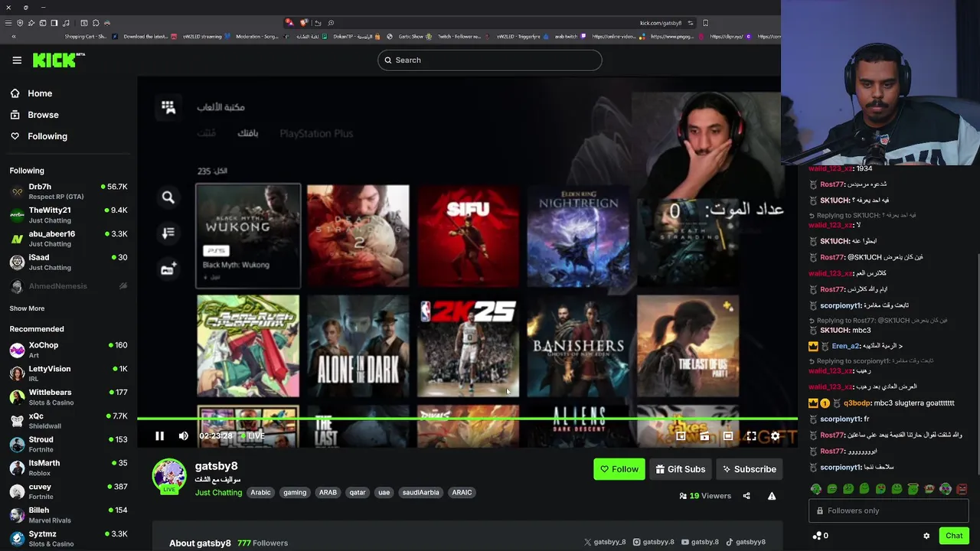Open abu_abeer16 channel in sidebar
Screen dimensions: 980x551
point(68,239)
